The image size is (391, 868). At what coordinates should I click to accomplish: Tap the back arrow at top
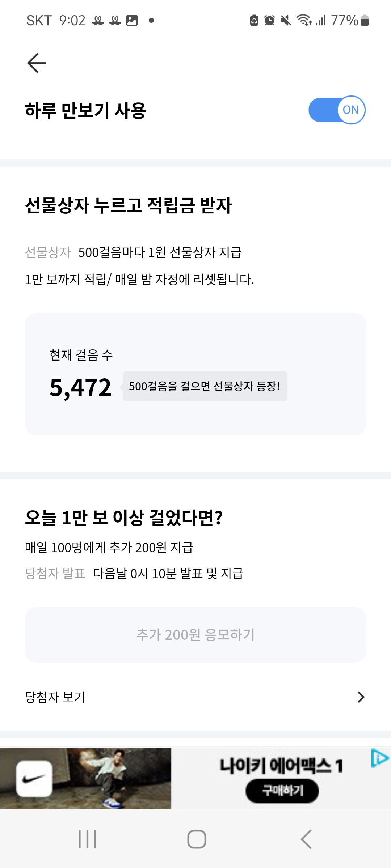[x=37, y=63]
